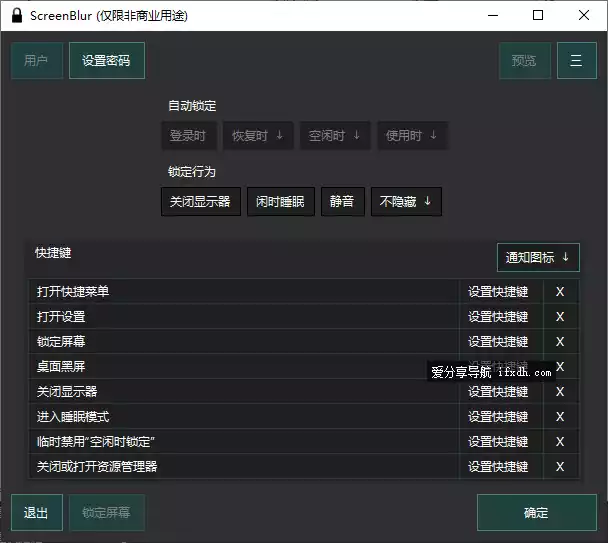Select the 关闭或打开资源管理器 row label

tap(97, 467)
